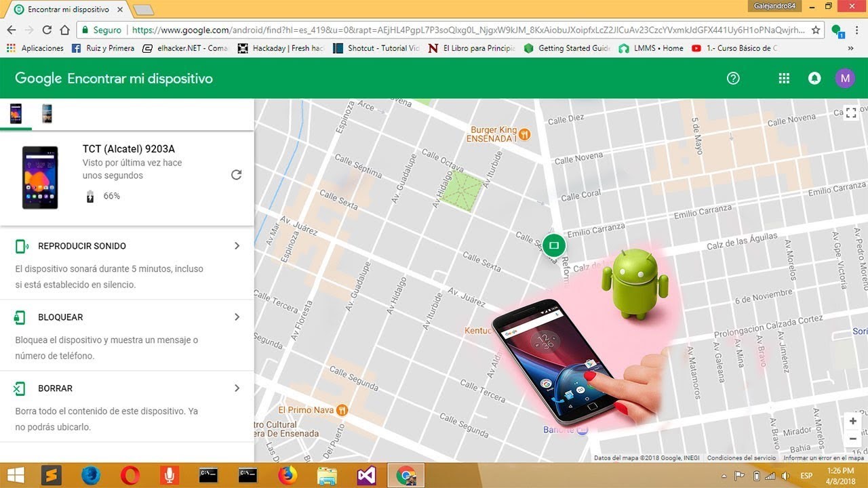Viewport: 868px width, 488px height.
Task: Open the help question mark icon
Action: click(x=733, y=78)
